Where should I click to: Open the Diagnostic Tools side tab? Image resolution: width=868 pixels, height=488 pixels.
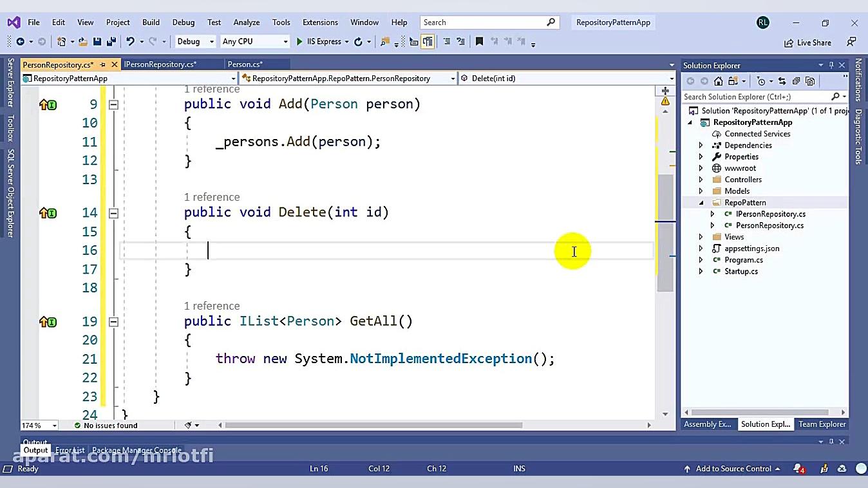858,137
